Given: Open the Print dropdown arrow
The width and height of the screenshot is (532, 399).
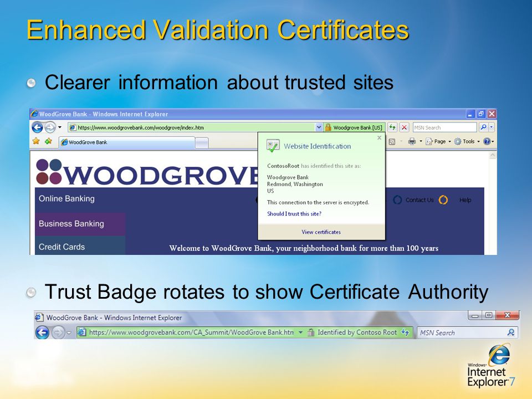Looking at the screenshot, I should pos(421,141).
